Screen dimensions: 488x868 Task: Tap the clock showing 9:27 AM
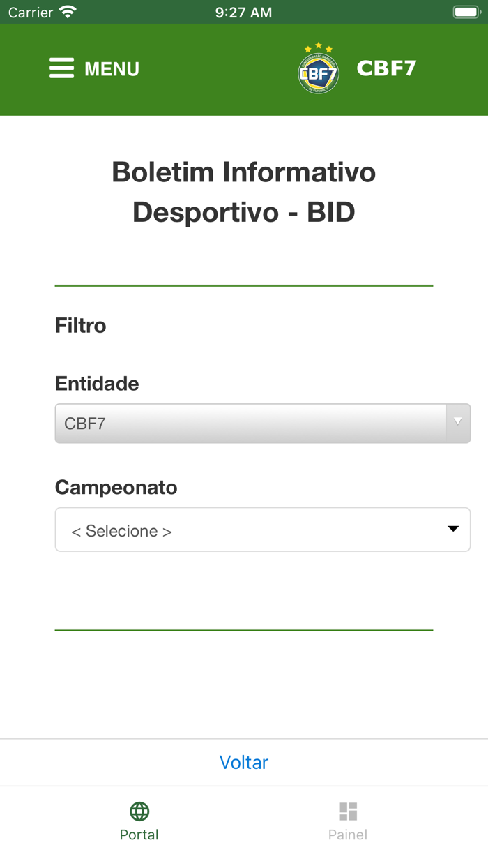(x=243, y=11)
